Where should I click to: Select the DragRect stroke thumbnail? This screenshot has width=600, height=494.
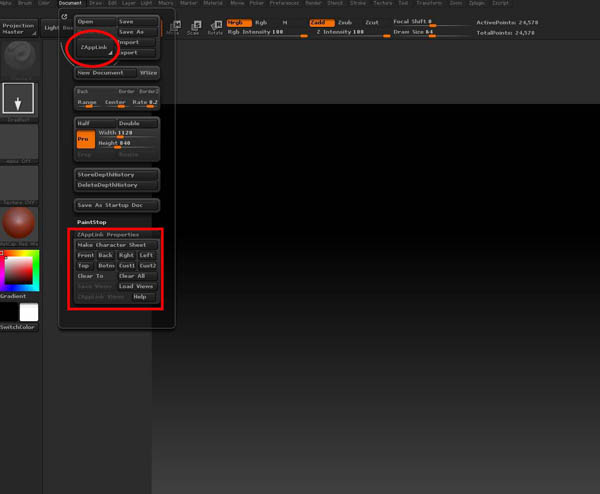18,99
